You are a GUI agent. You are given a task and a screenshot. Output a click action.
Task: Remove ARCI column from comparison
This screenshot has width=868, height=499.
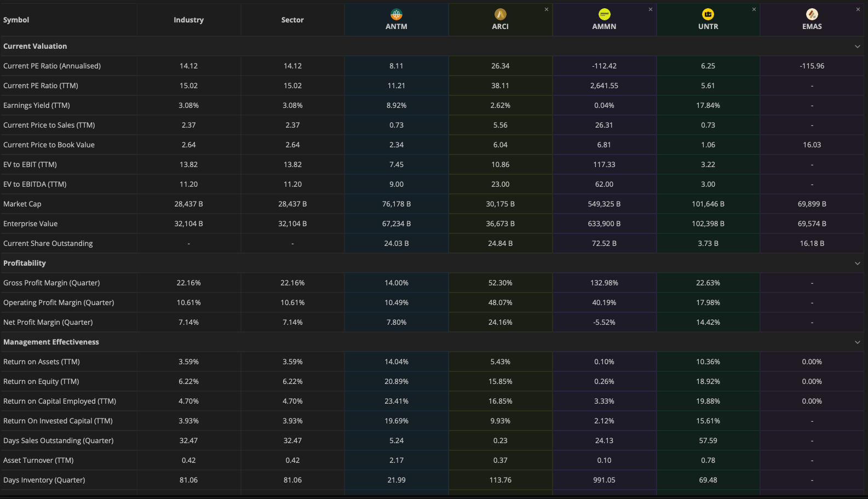coord(546,9)
